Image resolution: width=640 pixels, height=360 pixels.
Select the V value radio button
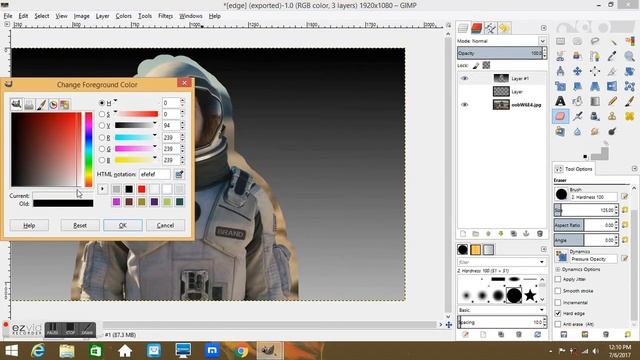102,126
